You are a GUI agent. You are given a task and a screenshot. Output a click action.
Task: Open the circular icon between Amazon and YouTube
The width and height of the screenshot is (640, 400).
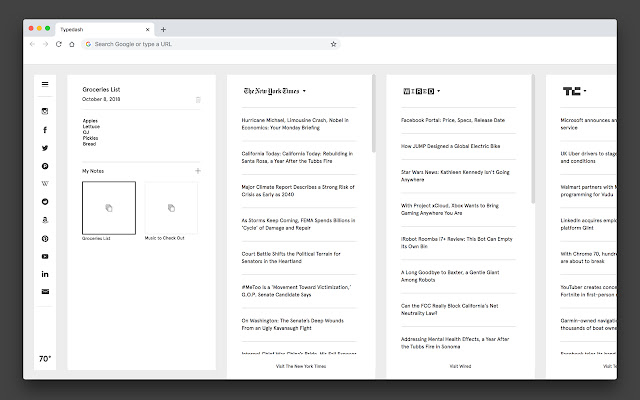tap(45, 238)
